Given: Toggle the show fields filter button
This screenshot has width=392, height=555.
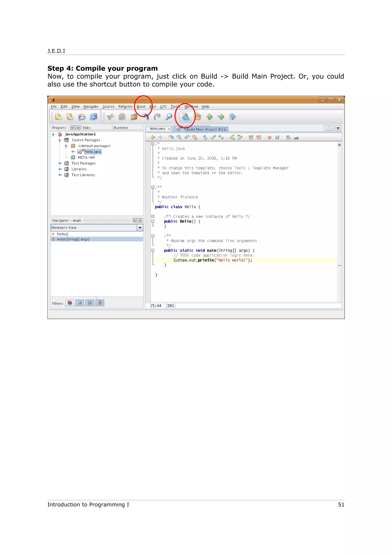Looking at the screenshot, I should point(80,303).
